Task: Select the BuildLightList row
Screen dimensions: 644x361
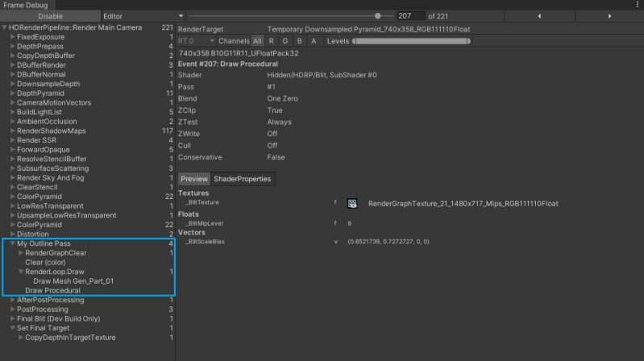Action: point(88,112)
